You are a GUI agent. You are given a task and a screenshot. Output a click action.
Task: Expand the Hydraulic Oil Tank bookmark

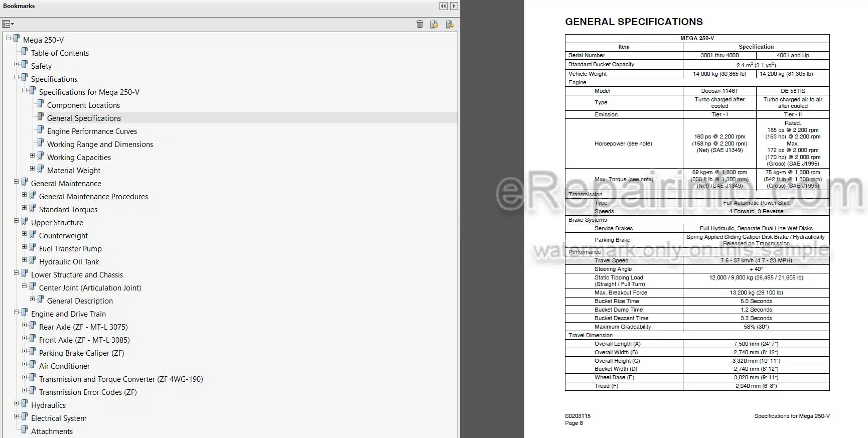point(24,260)
